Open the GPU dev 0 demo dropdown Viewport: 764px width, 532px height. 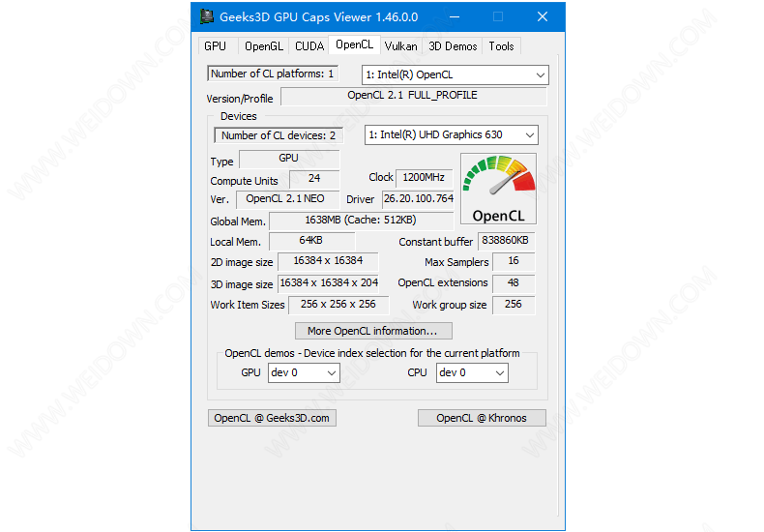tap(303, 372)
